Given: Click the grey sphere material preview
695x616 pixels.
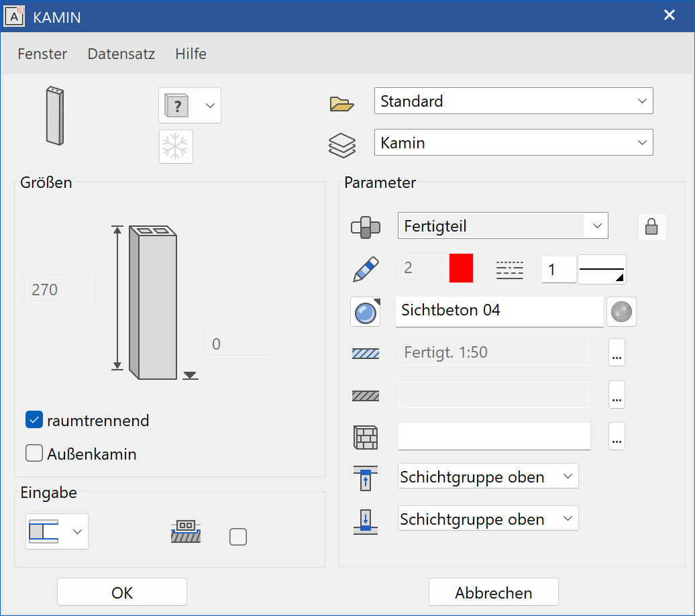Looking at the screenshot, I should tap(621, 312).
